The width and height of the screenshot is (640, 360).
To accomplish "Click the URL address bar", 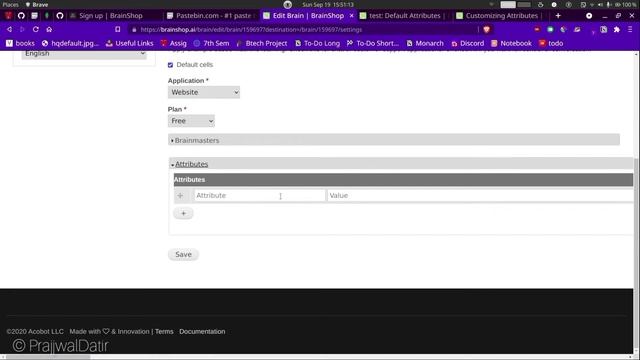I will coord(302,29).
